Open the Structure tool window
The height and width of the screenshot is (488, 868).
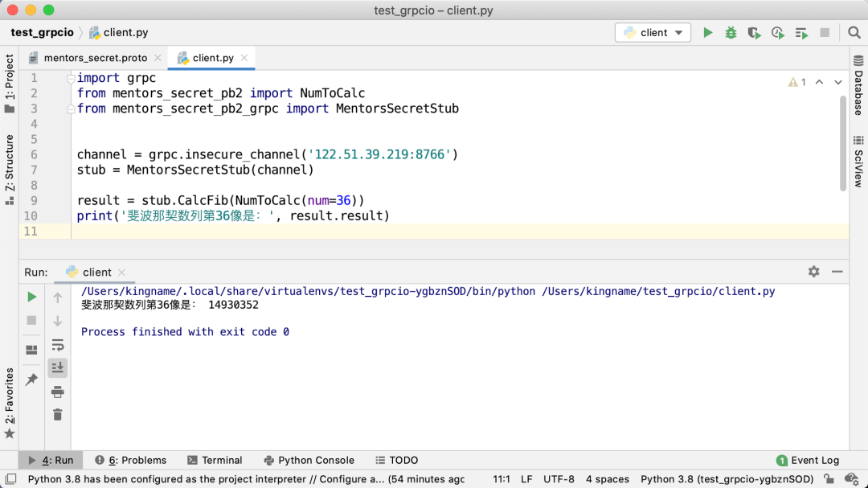pyautogui.click(x=10, y=170)
